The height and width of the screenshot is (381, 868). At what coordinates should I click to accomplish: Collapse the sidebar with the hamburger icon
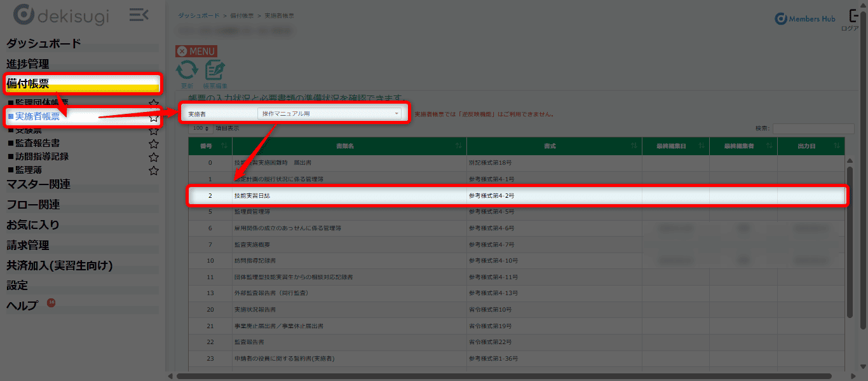(139, 15)
